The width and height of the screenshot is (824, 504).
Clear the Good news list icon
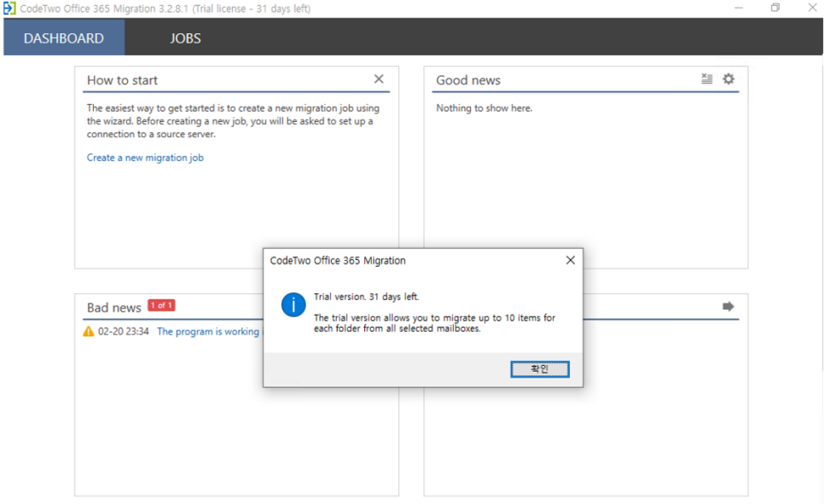point(707,78)
